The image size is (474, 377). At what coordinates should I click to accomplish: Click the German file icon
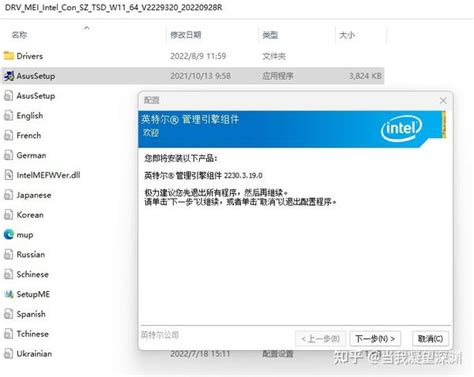(8, 155)
